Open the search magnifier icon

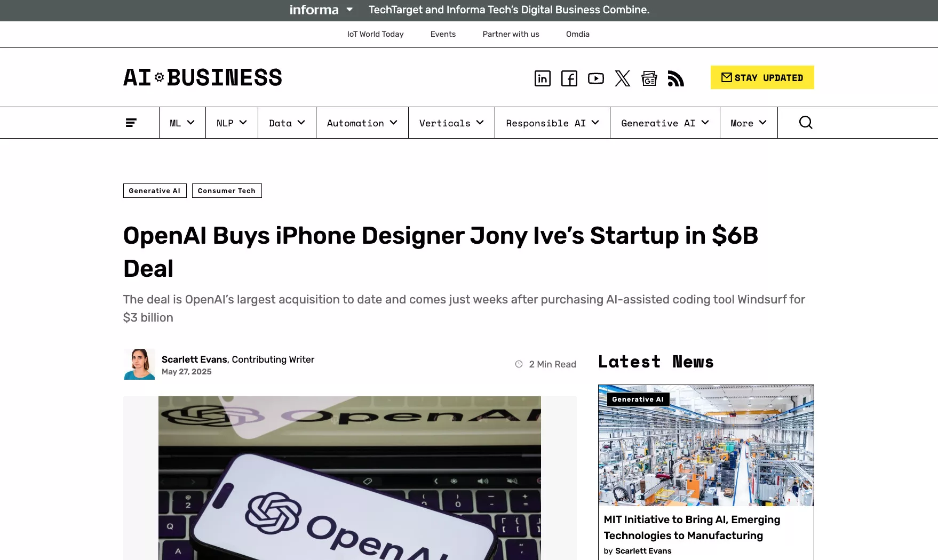(806, 123)
